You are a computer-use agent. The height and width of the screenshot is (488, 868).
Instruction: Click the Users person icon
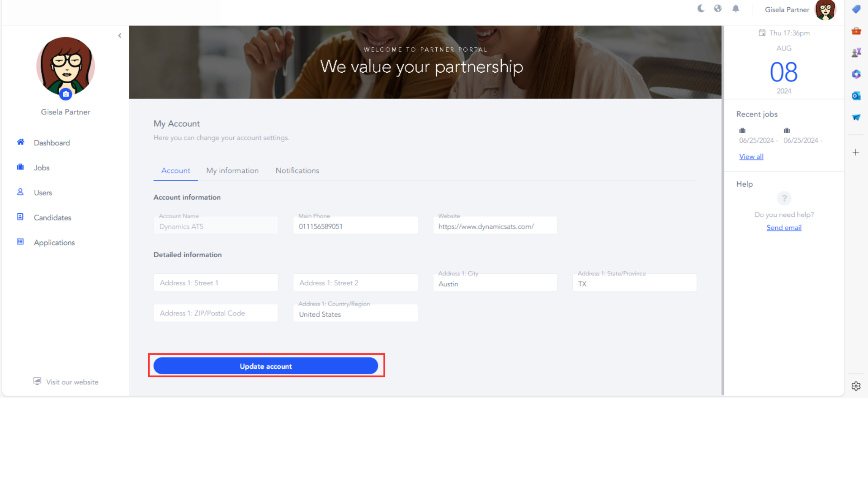pyautogui.click(x=20, y=192)
